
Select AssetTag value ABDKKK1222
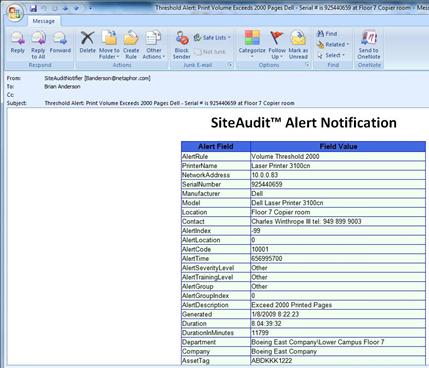(272, 361)
